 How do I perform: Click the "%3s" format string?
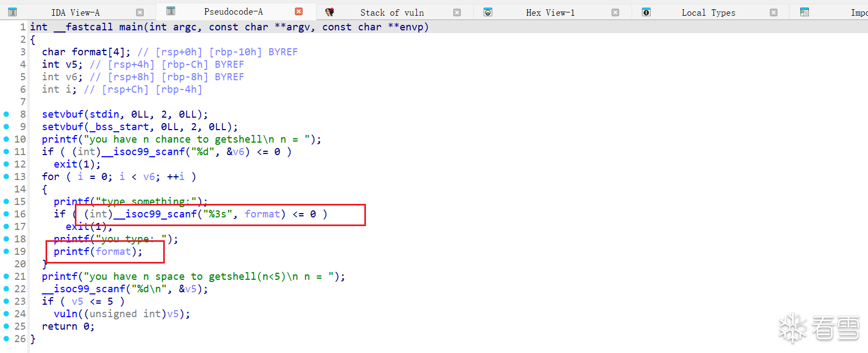[x=218, y=214]
